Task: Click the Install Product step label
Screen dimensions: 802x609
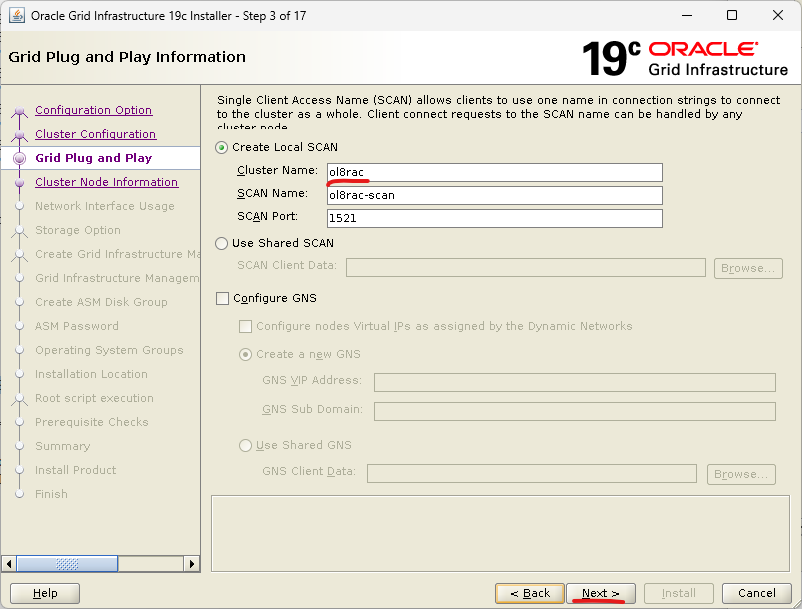Action: (x=75, y=470)
